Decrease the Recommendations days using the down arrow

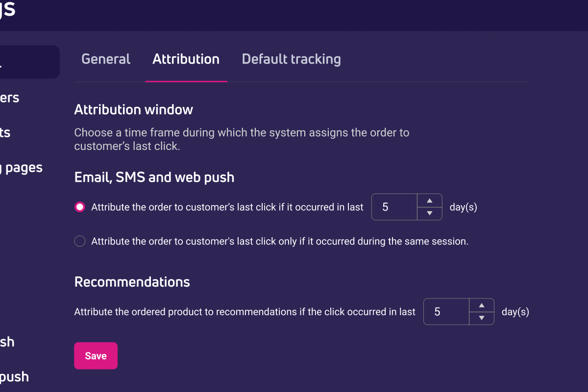click(x=482, y=319)
